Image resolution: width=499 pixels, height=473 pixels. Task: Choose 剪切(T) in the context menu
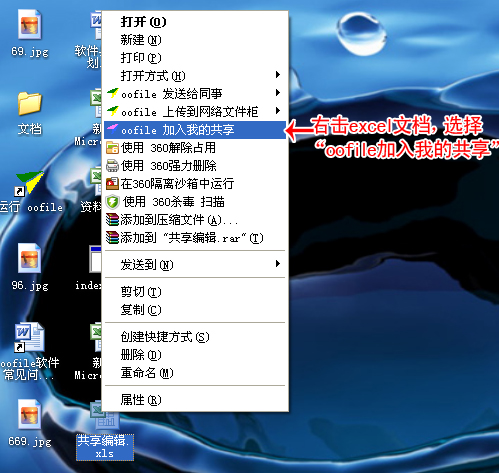pyautogui.click(x=195, y=292)
